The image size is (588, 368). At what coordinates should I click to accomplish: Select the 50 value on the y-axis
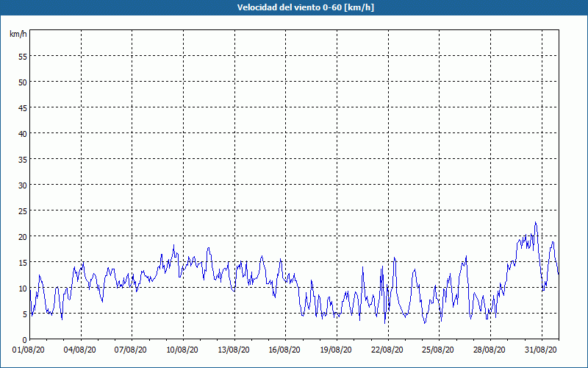(23, 82)
